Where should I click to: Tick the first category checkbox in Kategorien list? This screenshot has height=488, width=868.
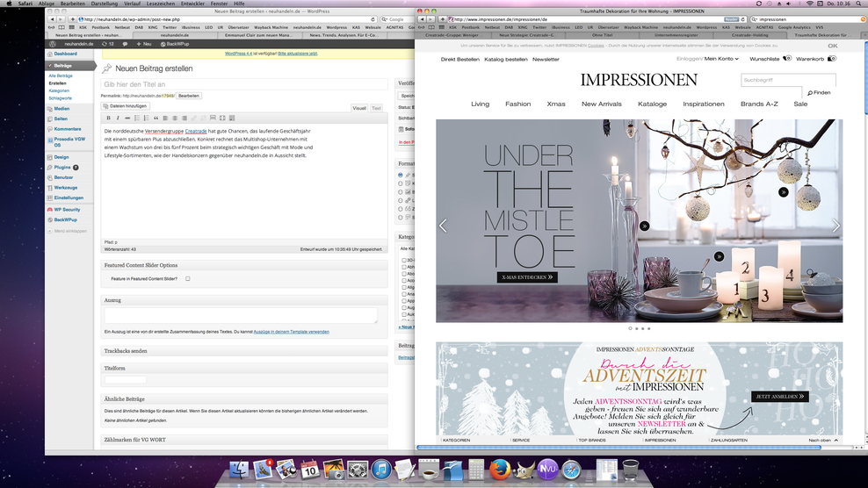[404, 260]
